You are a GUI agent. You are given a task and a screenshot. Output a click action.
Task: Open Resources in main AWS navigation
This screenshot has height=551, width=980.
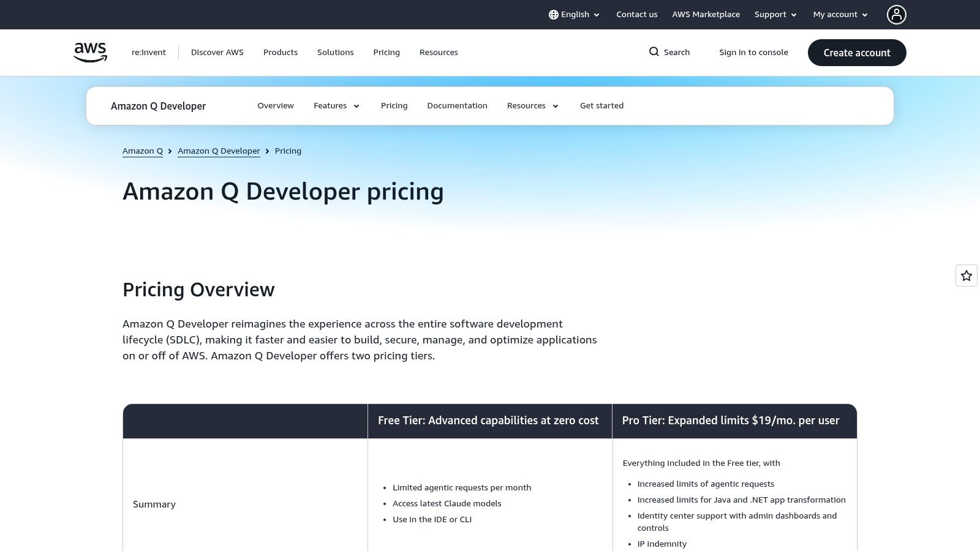[x=439, y=53]
